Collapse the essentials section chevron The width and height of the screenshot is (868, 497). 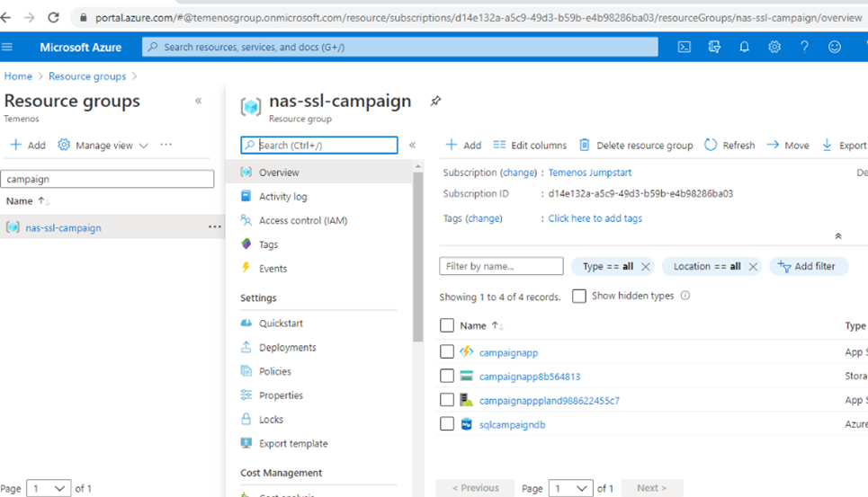(837, 236)
